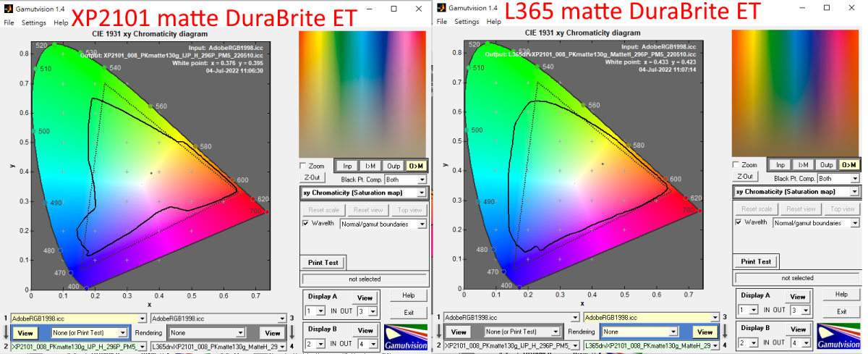Viewport: 868px width, 354px height.
Task: Click the Z-Out button in the L365 window
Action: (x=745, y=177)
